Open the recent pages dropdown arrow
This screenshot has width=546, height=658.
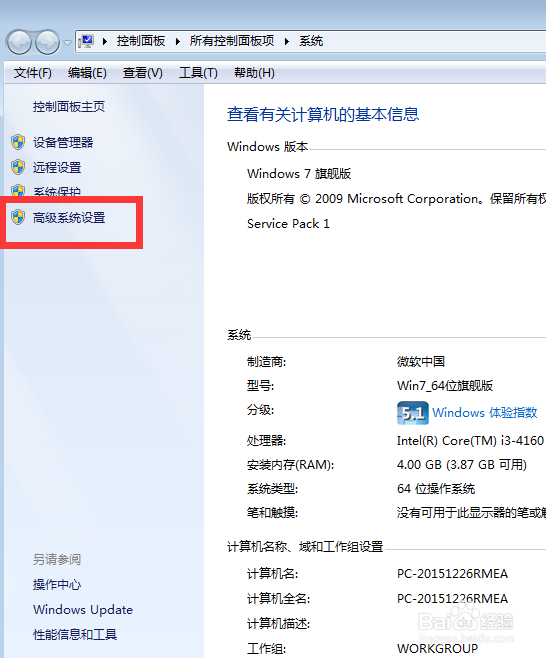click(x=67, y=42)
